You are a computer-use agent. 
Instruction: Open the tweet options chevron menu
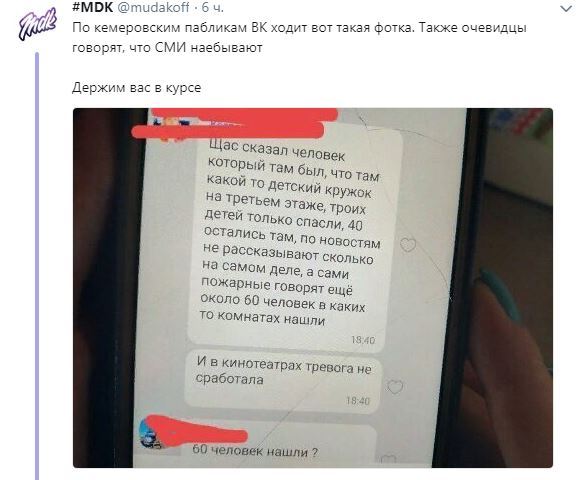(566, 8)
